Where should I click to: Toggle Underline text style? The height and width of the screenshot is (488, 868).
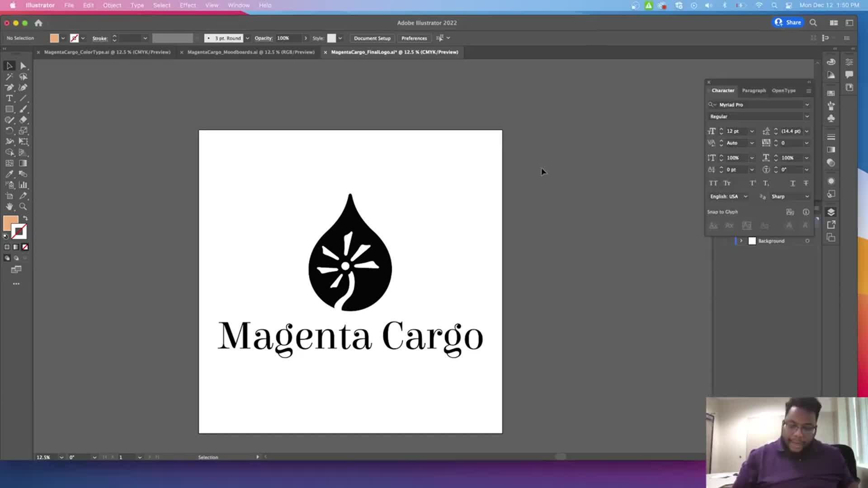click(x=793, y=183)
